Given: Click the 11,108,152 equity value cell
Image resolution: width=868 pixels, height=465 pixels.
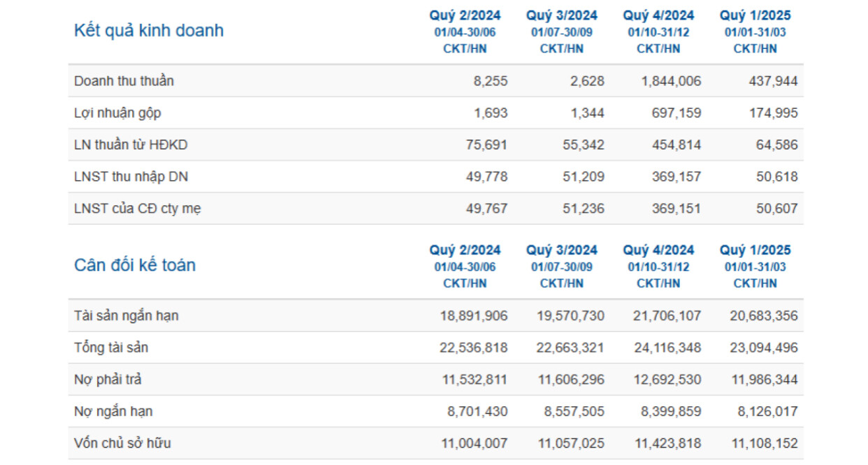Looking at the screenshot, I should pos(762,443).
